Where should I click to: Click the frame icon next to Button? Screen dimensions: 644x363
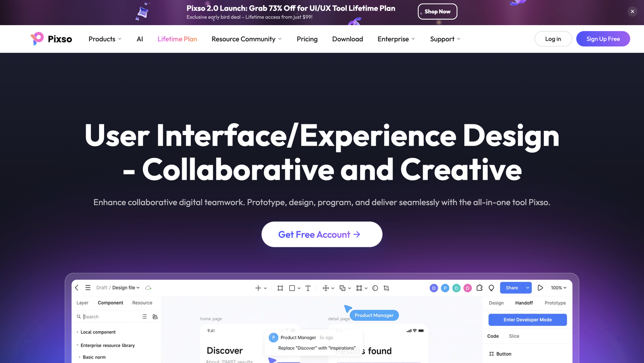[492, 354]
